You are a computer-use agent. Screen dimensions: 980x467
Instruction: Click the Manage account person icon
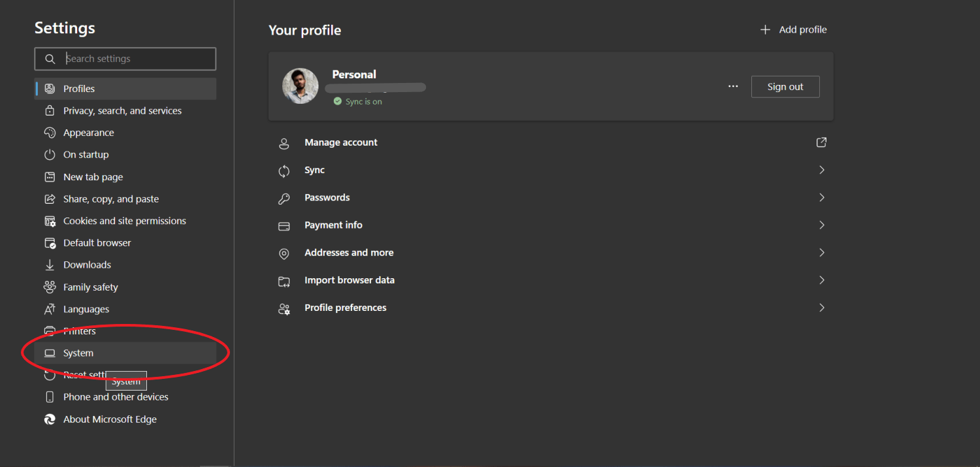(x=284, y=143)
